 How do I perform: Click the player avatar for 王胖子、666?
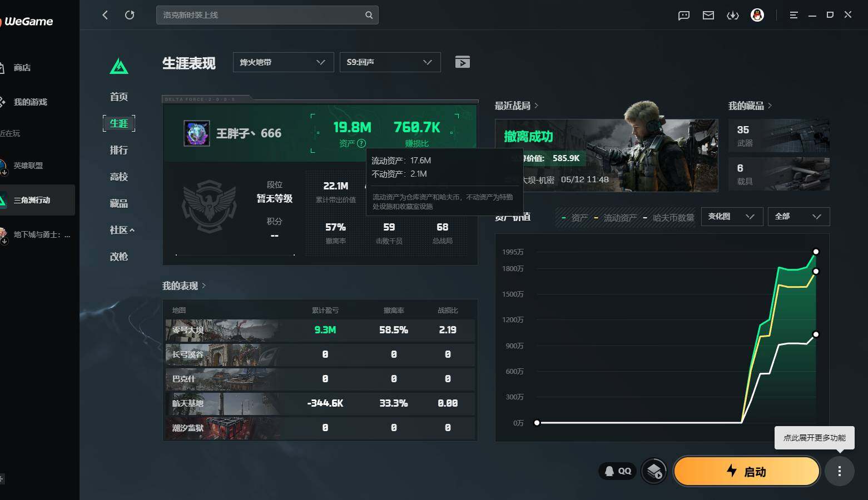click(x=197, y=133)
